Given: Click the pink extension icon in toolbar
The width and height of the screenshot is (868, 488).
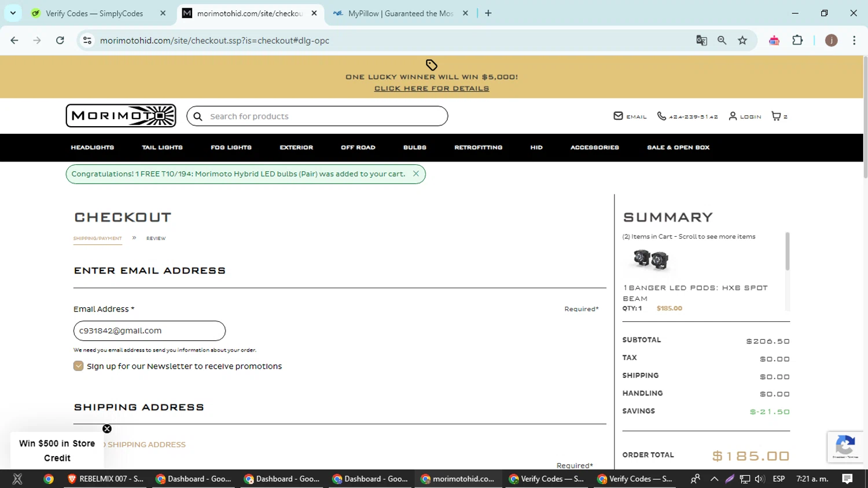Looking at the screenshot, I should point(774,41).
